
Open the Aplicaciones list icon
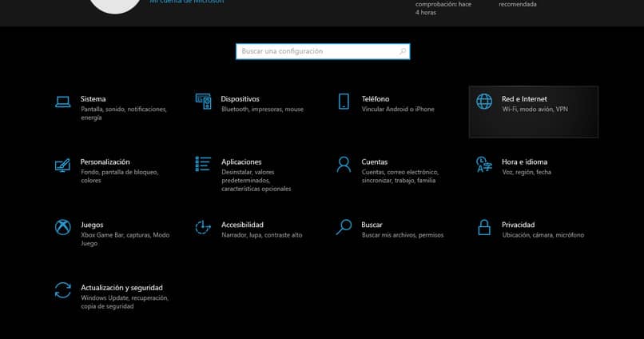[203, 164]
